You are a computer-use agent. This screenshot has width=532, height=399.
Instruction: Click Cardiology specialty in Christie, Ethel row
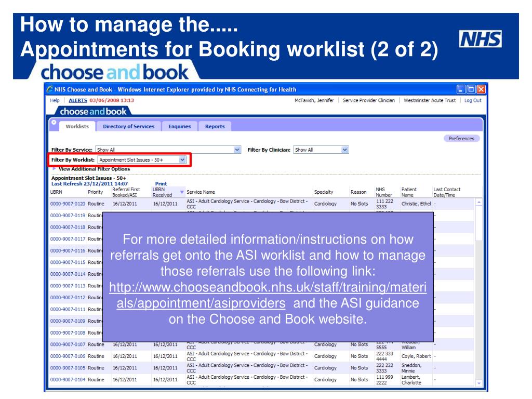click(325, 204)
